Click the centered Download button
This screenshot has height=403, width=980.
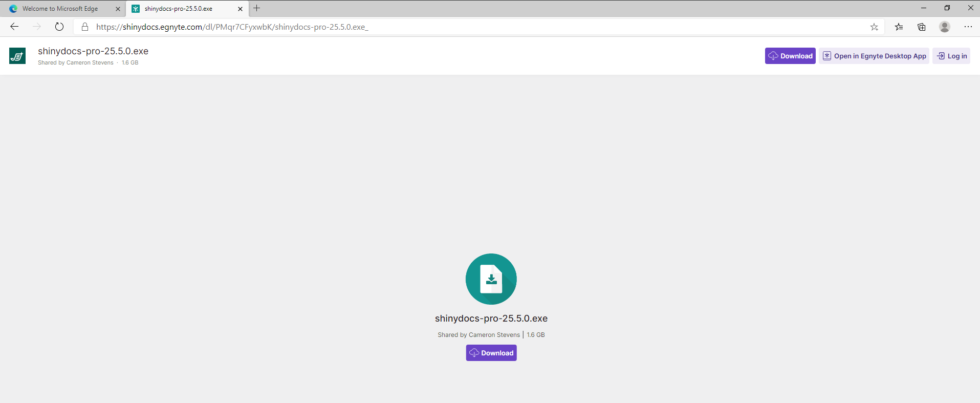point(491,353)
